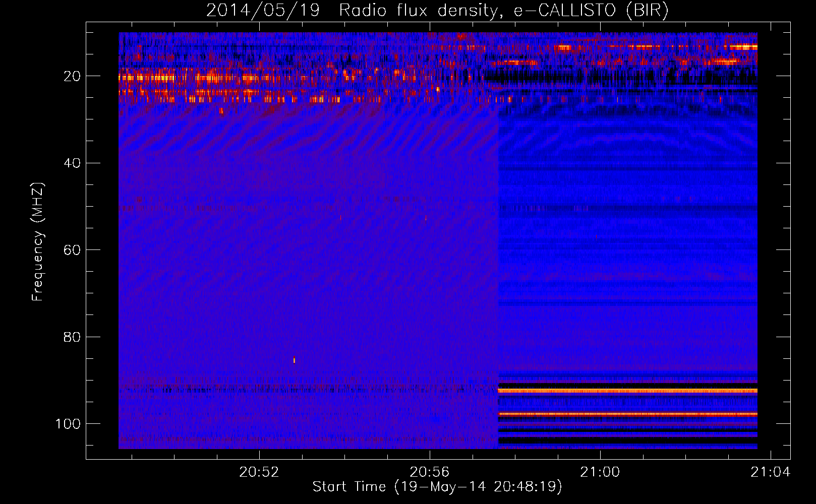Click the plot title '2014/05/19 Radio flux density, e-CALLISTO (BIR)'
This screenshot has height=504, width=816.
coord(437,10)
